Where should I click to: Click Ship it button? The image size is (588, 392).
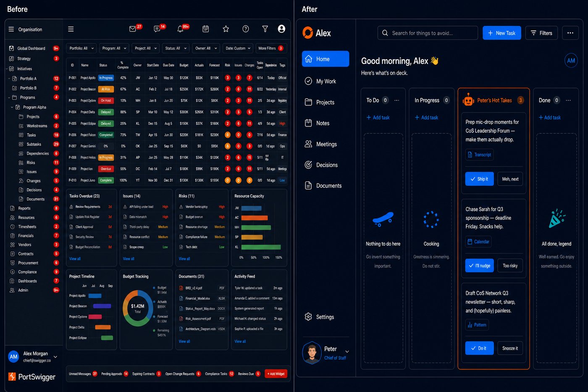click(479, 179)
